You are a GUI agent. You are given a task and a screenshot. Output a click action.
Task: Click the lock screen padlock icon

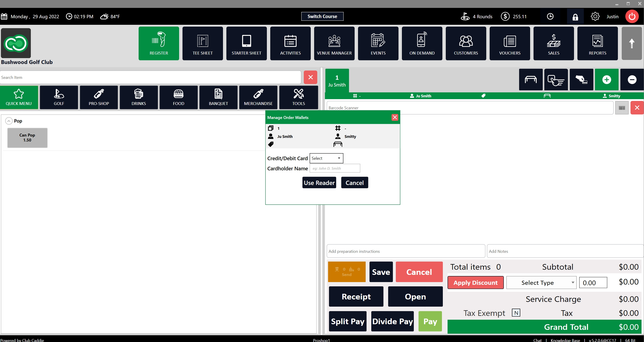[575, 16]
